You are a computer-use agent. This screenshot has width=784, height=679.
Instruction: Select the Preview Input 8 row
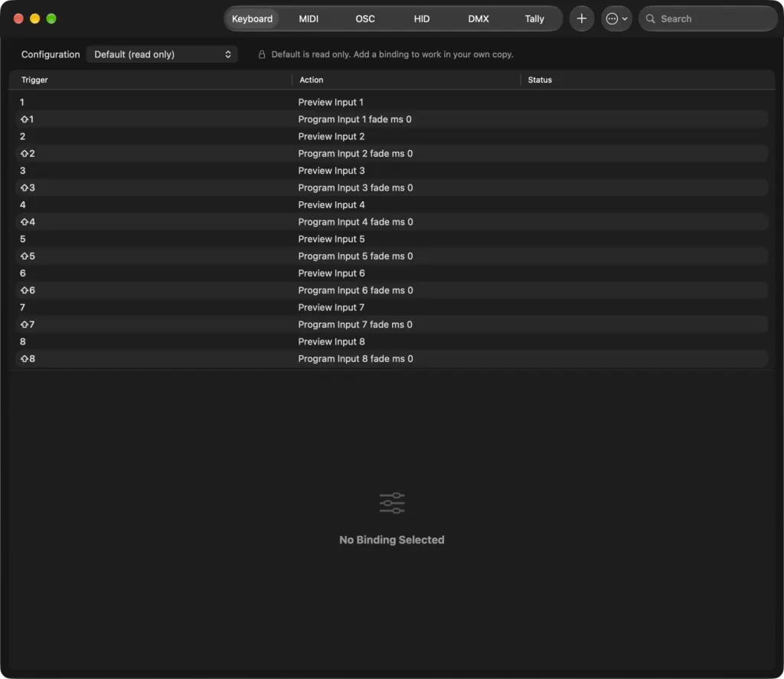click(391, 341)
